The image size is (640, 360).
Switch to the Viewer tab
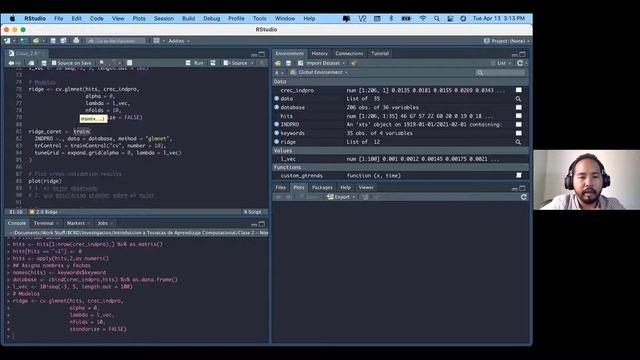tap(366, 187)
